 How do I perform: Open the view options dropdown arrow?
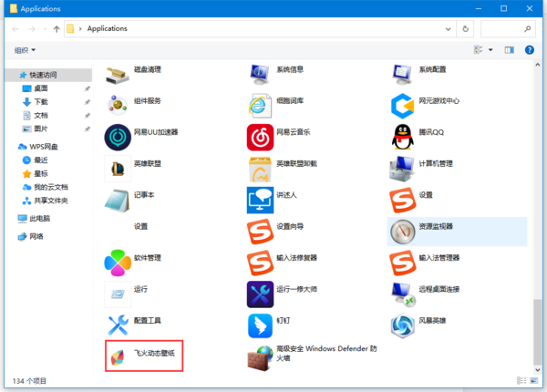(490, 50)
